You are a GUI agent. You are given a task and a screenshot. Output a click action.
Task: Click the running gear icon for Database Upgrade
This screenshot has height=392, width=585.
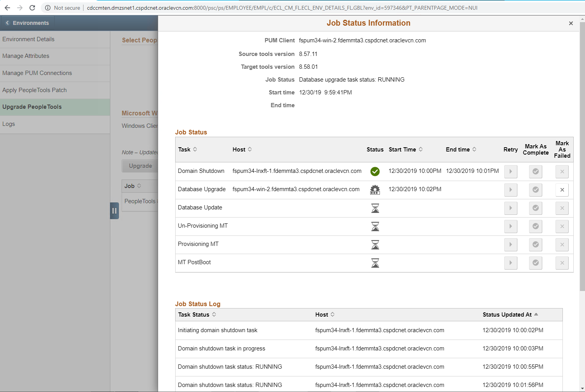pyautogui.click(x=374, y=190)
